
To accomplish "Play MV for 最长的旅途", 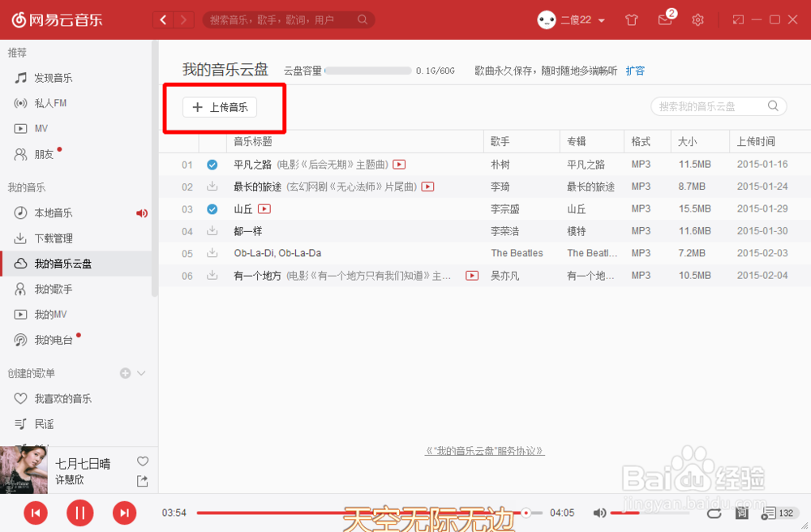I will click(427, 187).
